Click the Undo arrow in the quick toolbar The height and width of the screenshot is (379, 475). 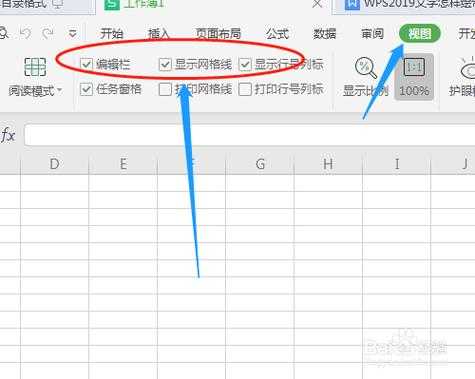pyautogui.click(x=25, y=33)
